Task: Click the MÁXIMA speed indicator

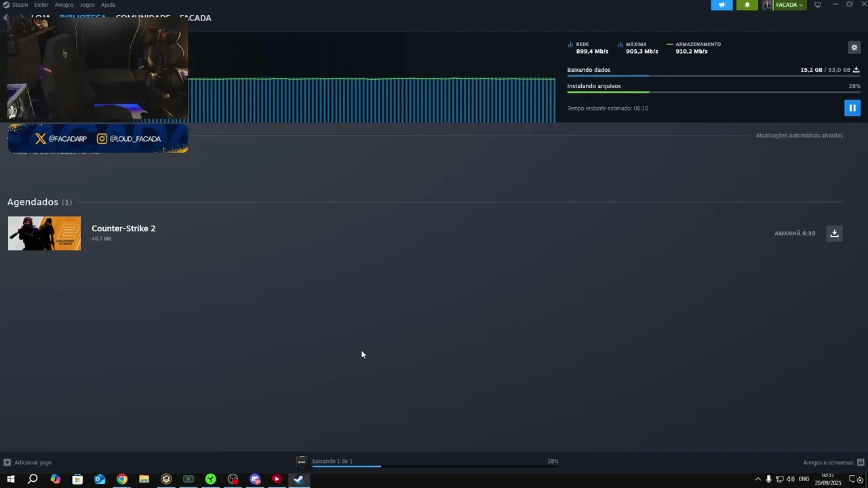Action: pos(637,47)
